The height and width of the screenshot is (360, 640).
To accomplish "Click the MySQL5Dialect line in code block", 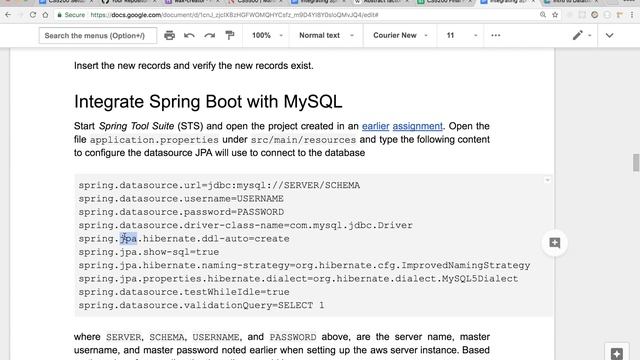I will tap(298, 279).
